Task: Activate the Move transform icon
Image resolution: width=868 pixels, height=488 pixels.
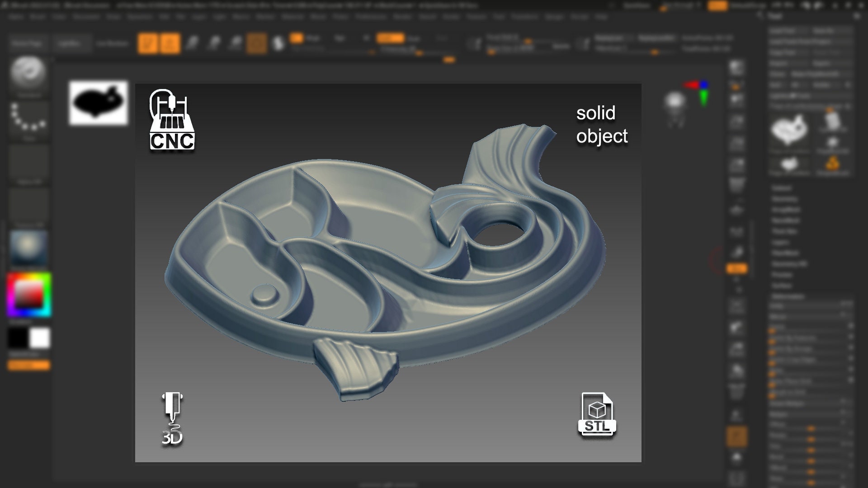Action: pos(193,43)
